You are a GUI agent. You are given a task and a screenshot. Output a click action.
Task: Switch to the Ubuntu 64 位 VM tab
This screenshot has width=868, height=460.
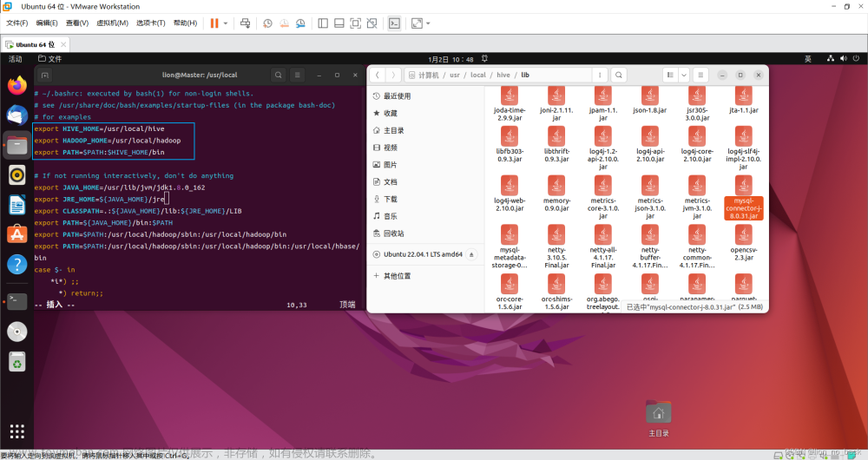(35, 45)
